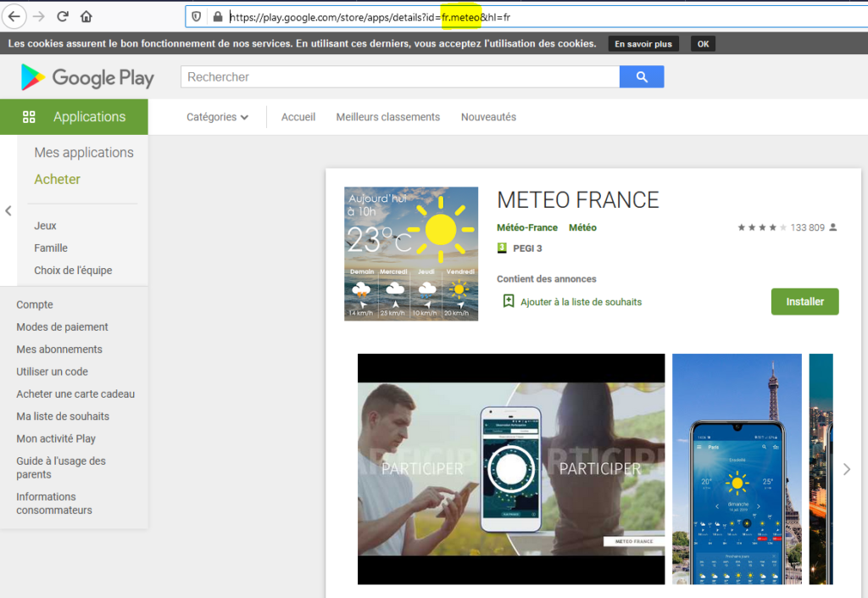The height and width of the screenshot is (598, 868).
Task: Click the Rechercher search field
Action: [x=400, y=77]
